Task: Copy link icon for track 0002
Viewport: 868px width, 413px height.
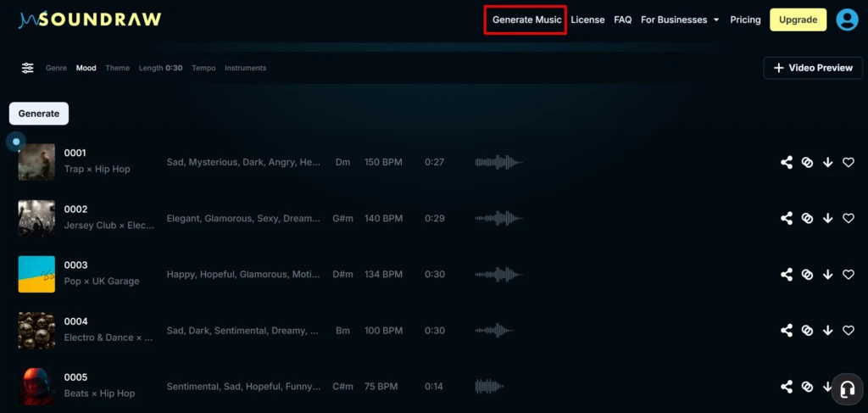Action: pos(807,218)
